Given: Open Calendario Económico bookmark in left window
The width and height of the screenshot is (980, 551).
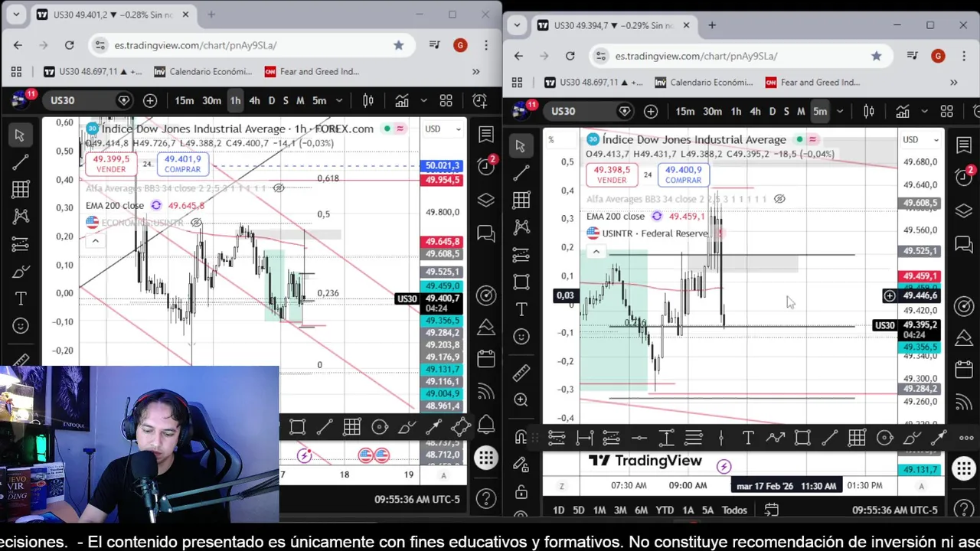Looking at the screenshot, I should point(203,71).
